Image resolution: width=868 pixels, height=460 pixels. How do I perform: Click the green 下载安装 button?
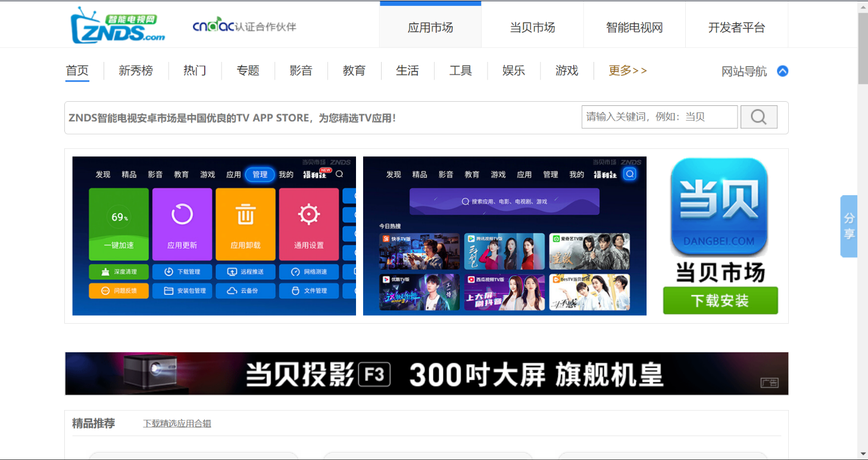(x=720, y=301)
